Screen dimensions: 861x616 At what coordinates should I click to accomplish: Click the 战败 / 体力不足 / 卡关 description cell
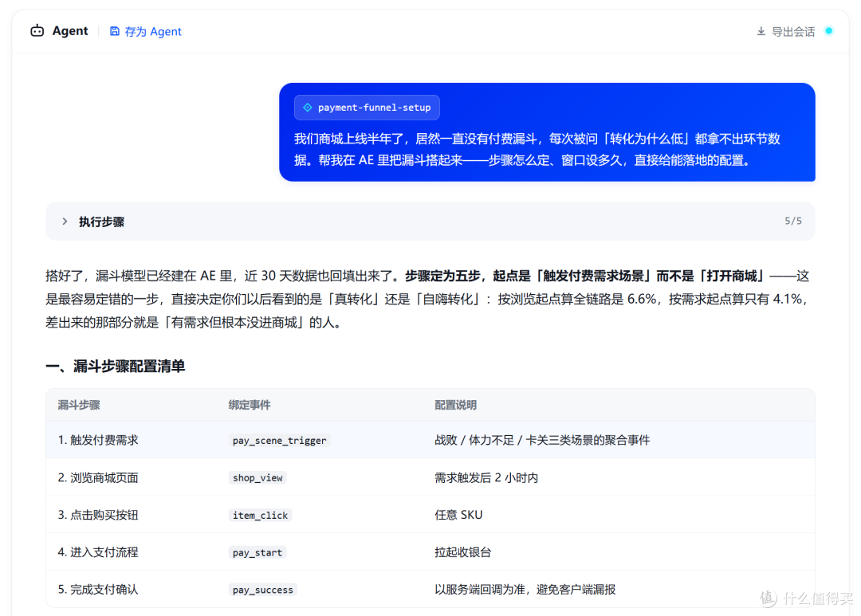click(x=543, y=441)
